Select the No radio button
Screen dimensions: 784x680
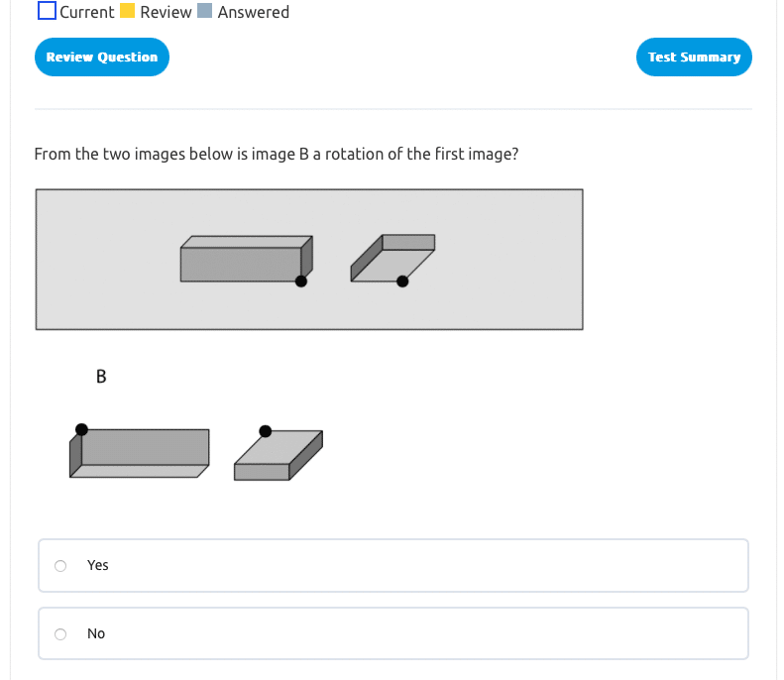pyautogui.click(x=60, y=634)
